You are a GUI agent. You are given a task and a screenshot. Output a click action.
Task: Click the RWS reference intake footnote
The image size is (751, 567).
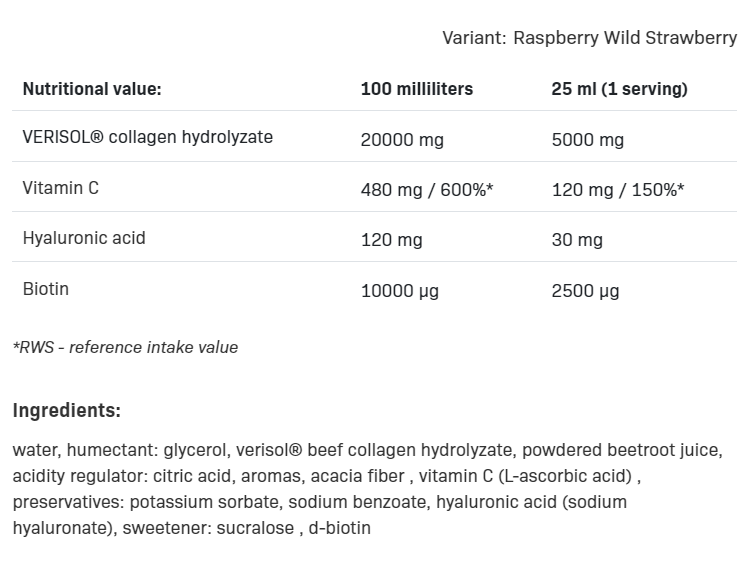click(x=126, y=348)
